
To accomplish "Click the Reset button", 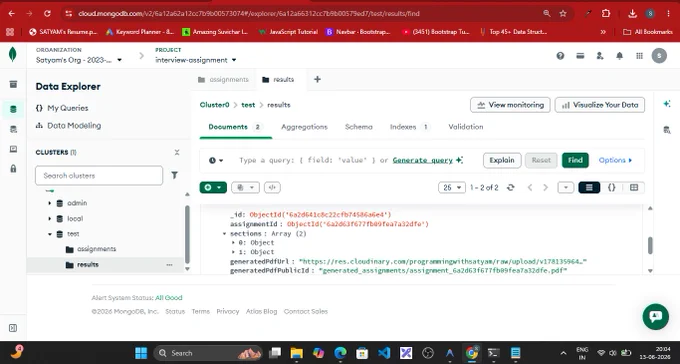I will point(541,160).
